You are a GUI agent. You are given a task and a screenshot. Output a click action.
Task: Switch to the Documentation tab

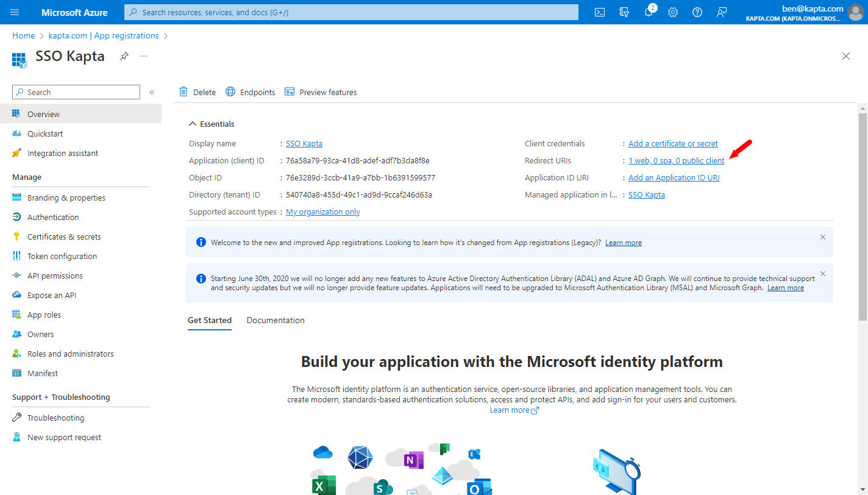click(x=276, y=320)
